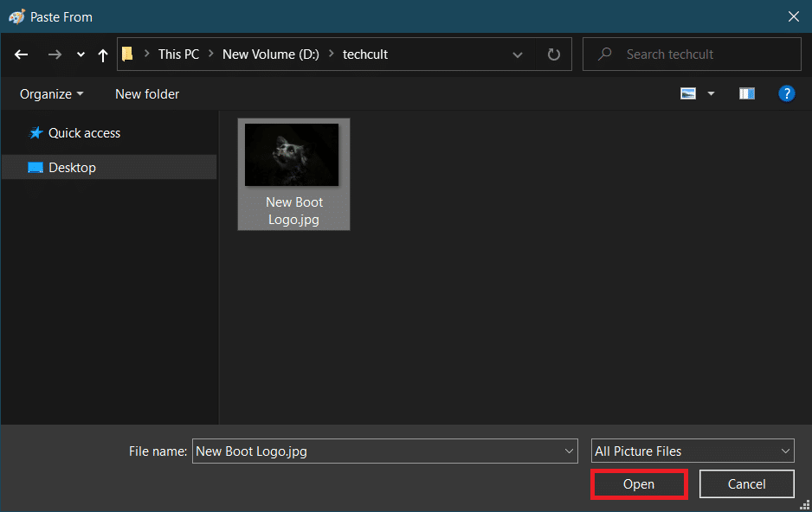Select This PC in the breadcrumb
This screenshot has height=512, width=812.
(178, 54)
